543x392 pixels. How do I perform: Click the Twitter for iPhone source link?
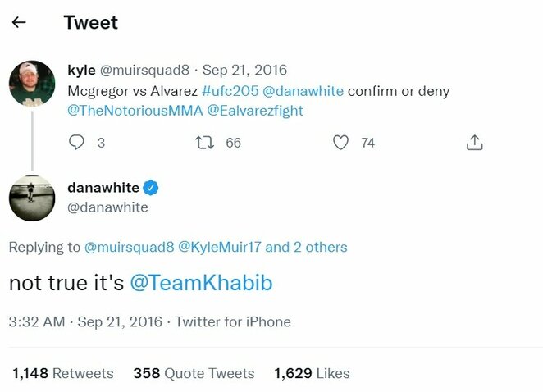(233, 322)
